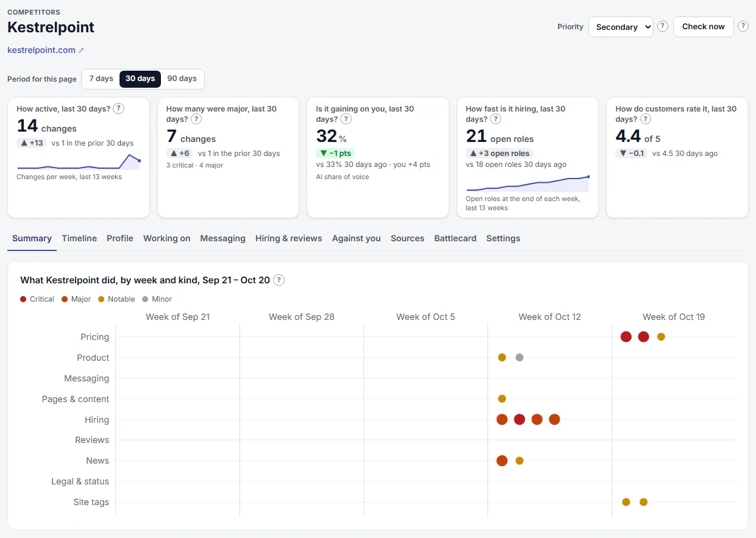Click the Legal & status row label
756x538 pixels.
point(80,481)
